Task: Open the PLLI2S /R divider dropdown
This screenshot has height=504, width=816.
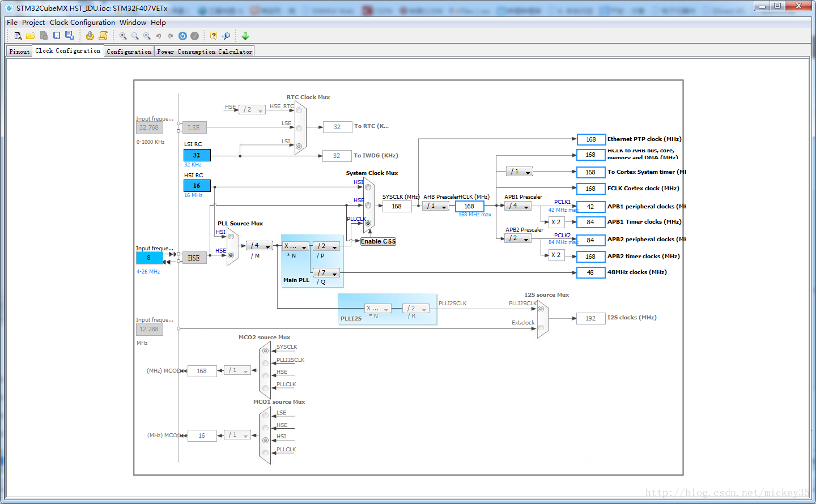Action: [415, 309]
